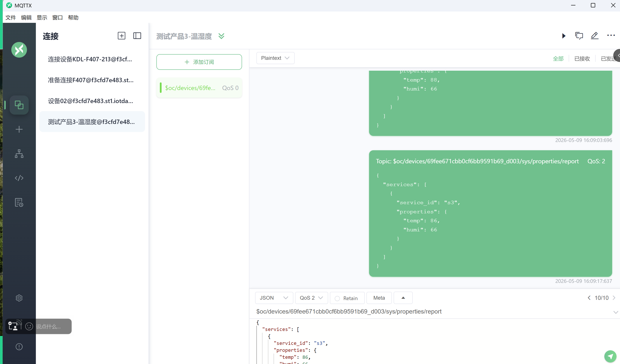The height and width of the screenshot is (364, 620).
Task: Open the 窗口 menu
Action: tap(58, 17)
